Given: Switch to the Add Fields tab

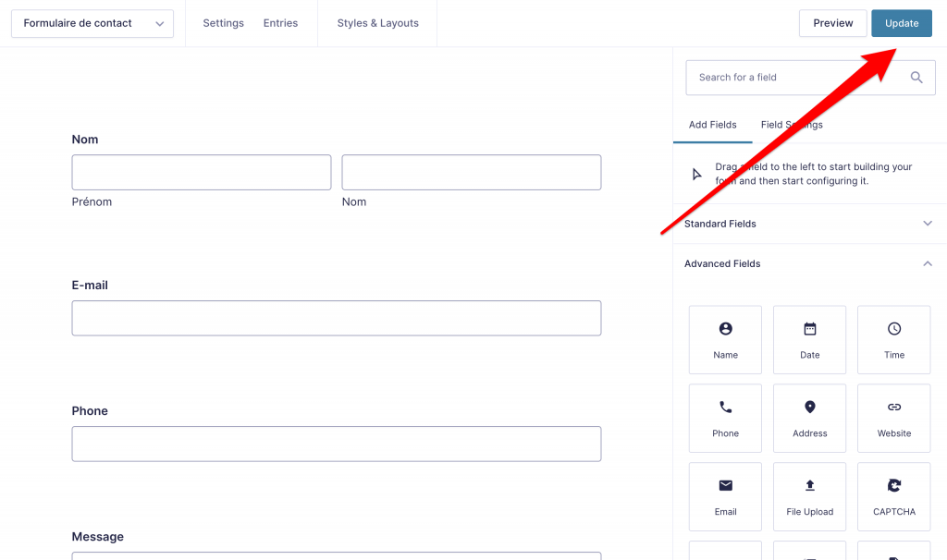Looking at the screenshot, I should point(713,125).
